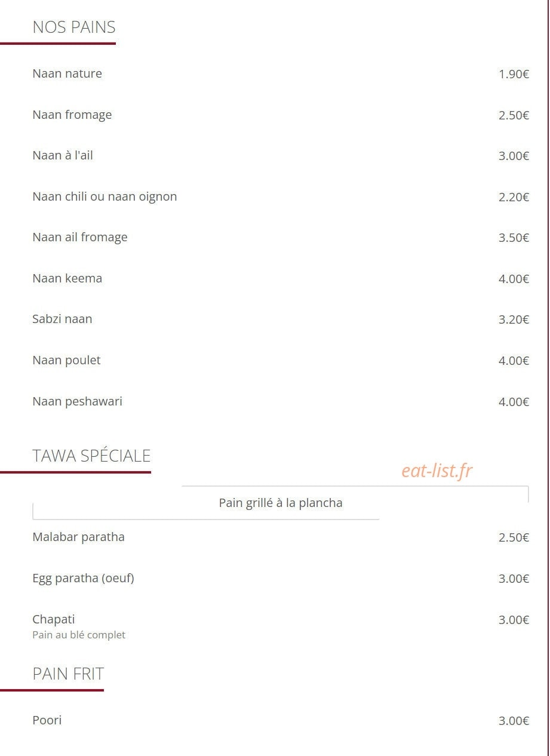Click Sabzi naan in the list
This screenshot has height=756, width=550.
click(x=62, y=319)
